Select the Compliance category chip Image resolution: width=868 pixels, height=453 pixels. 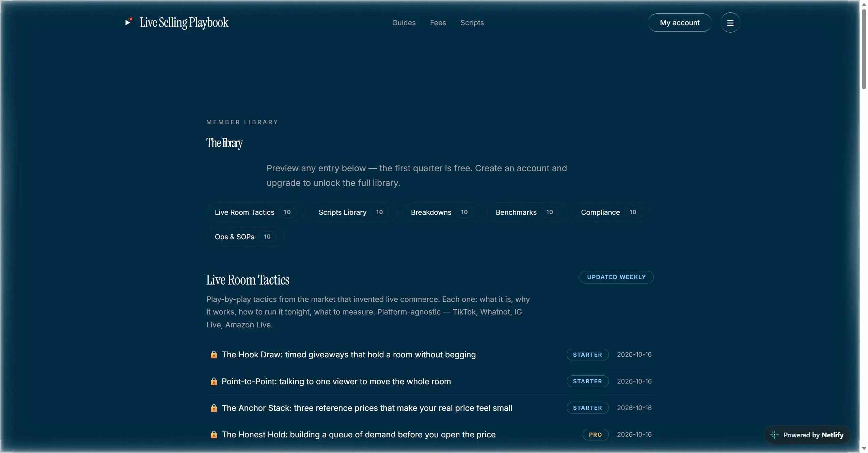(611, 212)
